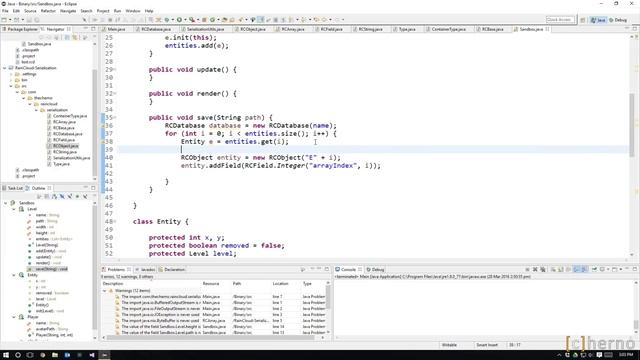Expand the .settings folder
Image resolution: width=640 pixels, height=360 pixels.
(11, 74)
